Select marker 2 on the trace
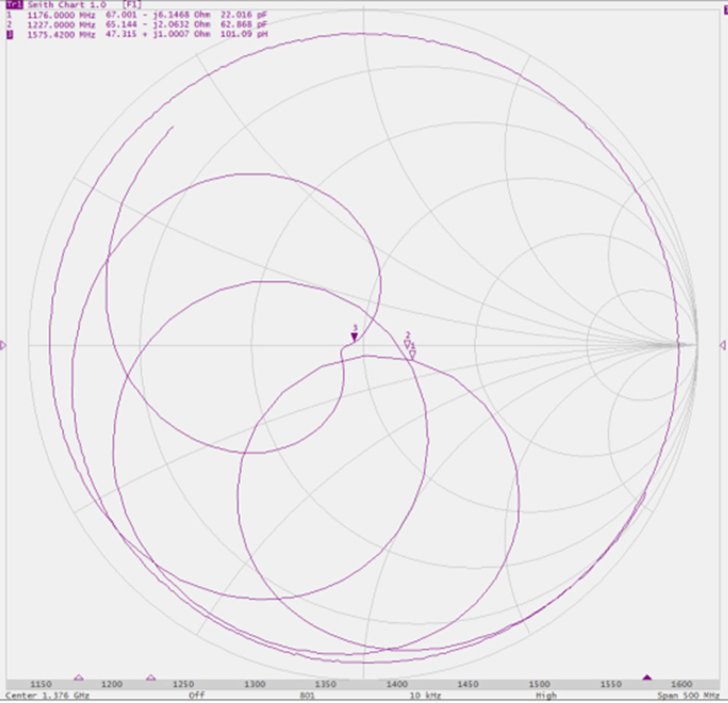This screenshot has height=703, width=728. click(x=407, y=343)
